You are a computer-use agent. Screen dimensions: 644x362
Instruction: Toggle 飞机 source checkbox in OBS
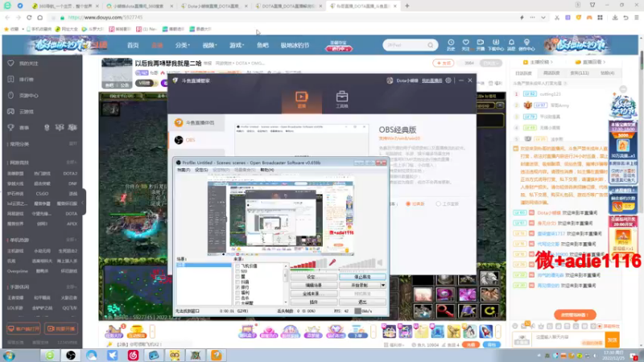coord(237,266)
